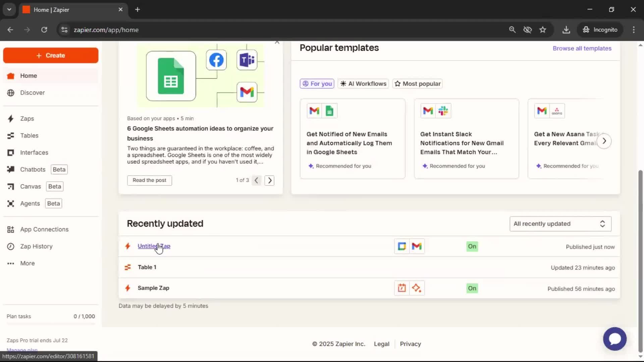This screenshot has height=362, width=644.
Task: Open the Chrome three-dot menu
Action: pos(634,30)
